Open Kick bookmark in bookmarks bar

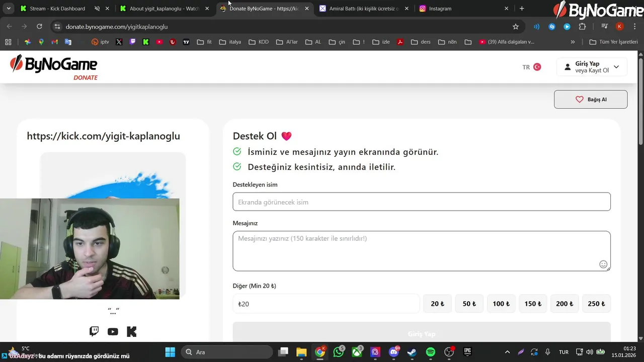tap(146, 42)
